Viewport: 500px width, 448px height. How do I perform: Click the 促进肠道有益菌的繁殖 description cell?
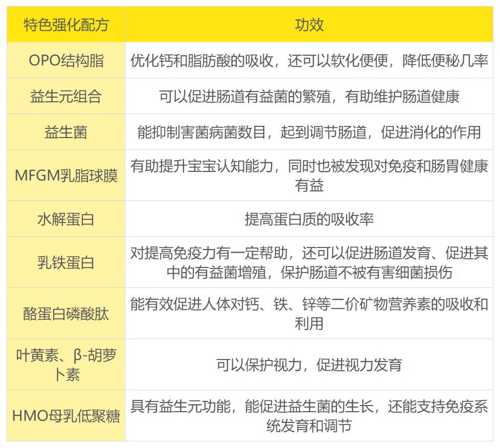pos(309,96)
